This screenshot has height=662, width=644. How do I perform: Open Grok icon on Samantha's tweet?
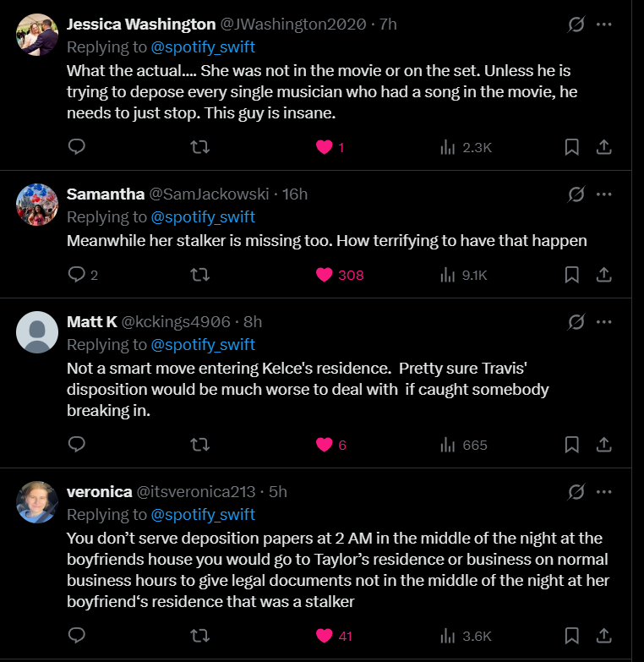point(576,194)
